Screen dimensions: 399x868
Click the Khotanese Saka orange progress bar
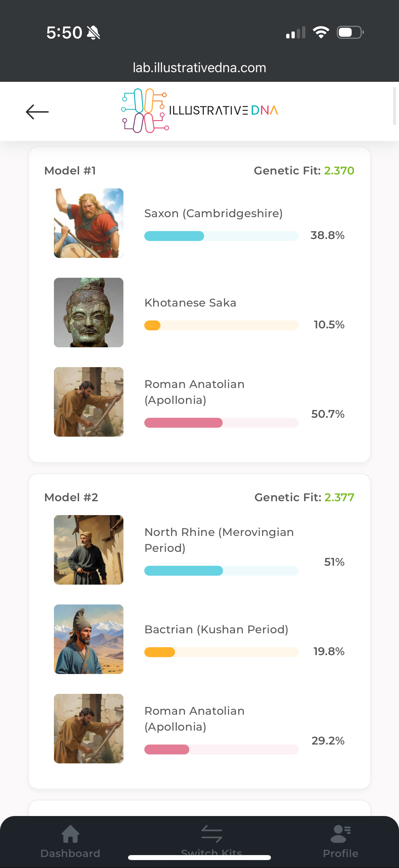(x=221, y=325)
